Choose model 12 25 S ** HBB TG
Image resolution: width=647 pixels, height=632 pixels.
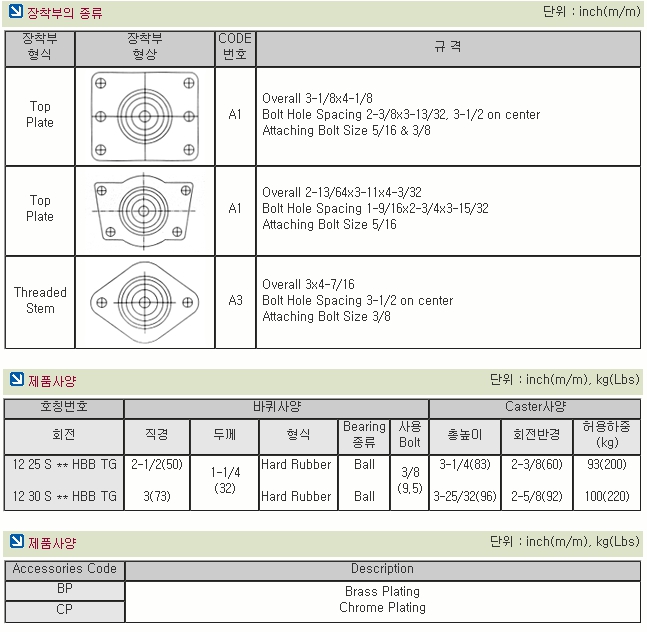[x=64, y=465]
